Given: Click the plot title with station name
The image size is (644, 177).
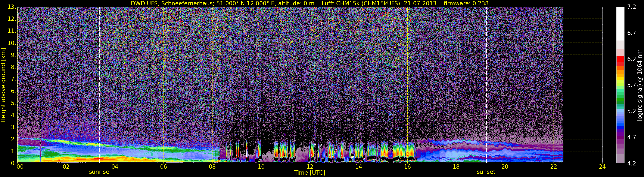Looking at the screenshot, I should click(309, 3).
